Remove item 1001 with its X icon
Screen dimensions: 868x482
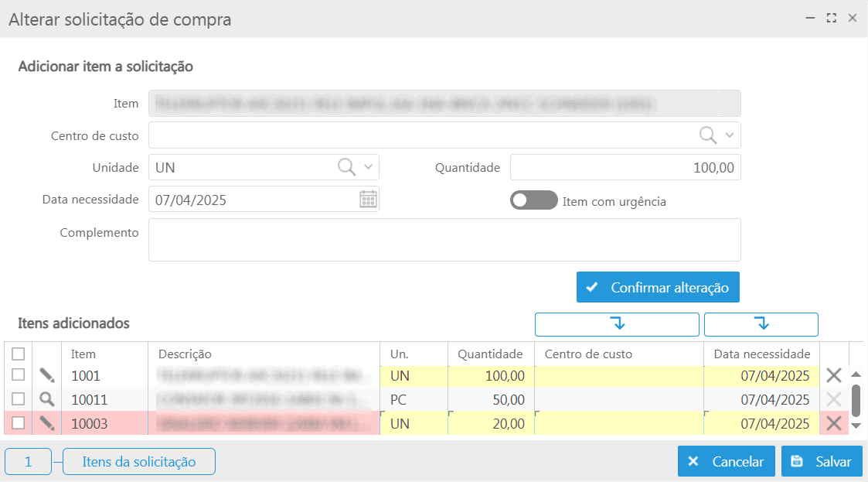[x=836, y=377]
